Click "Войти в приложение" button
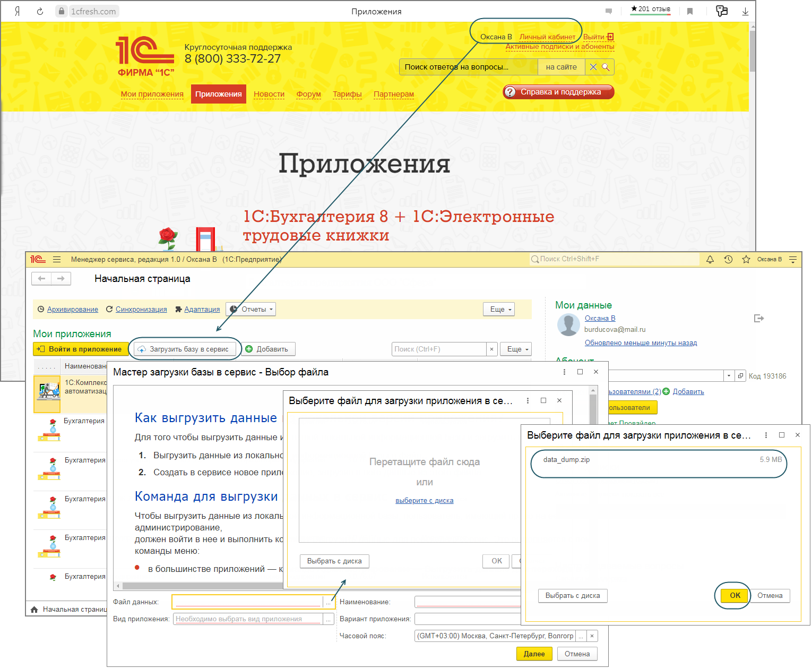The width and height of the screenshot is (812, 668). tap(81, 349)
